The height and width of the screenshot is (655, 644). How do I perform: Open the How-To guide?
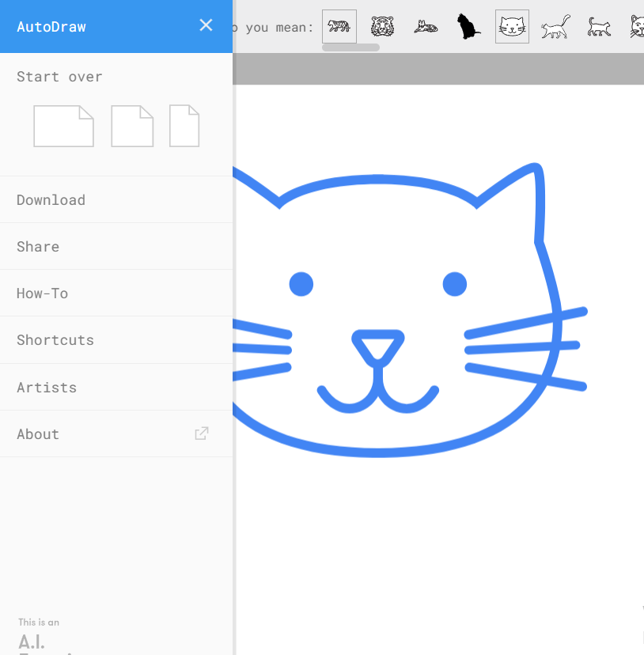(42, 293)
